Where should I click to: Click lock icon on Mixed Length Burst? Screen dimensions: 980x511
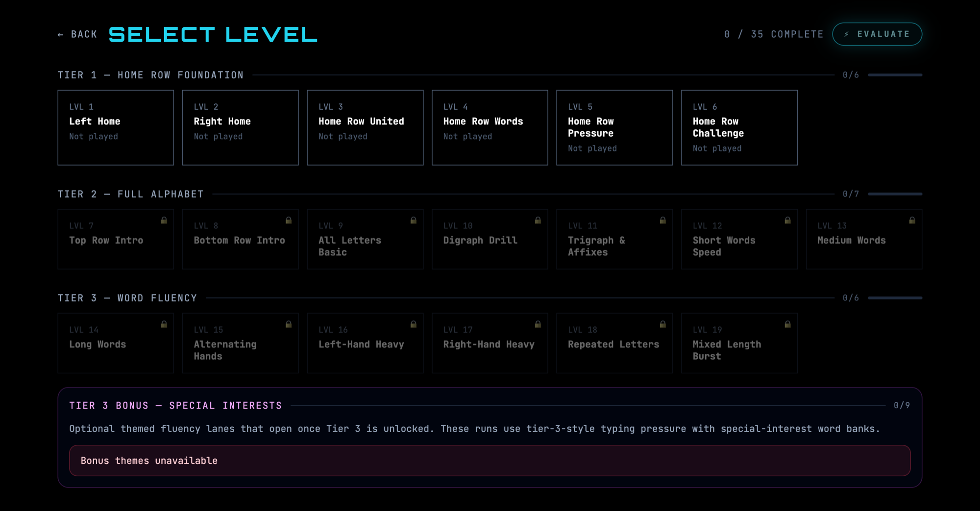pos(788,324)
